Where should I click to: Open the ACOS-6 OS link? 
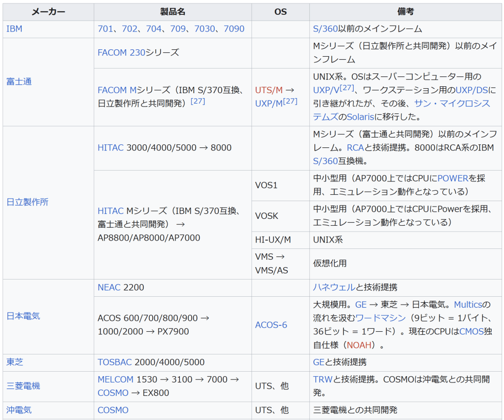271,325
